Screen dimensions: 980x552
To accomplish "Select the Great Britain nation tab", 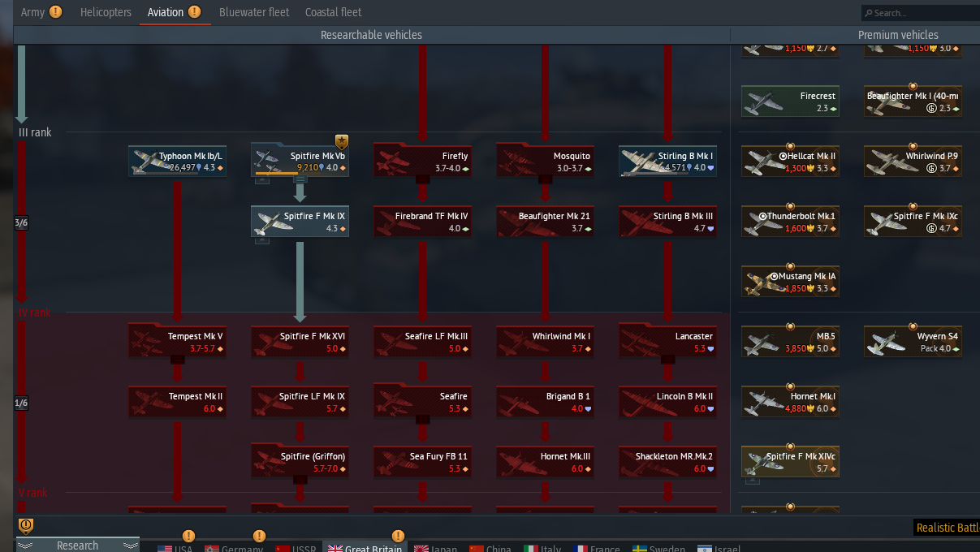I will coord(365,549).
